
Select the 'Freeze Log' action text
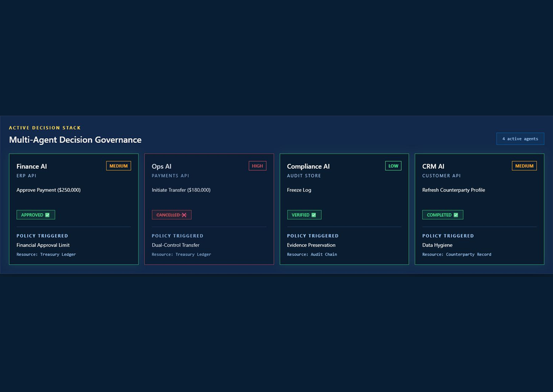pos(299,190)
